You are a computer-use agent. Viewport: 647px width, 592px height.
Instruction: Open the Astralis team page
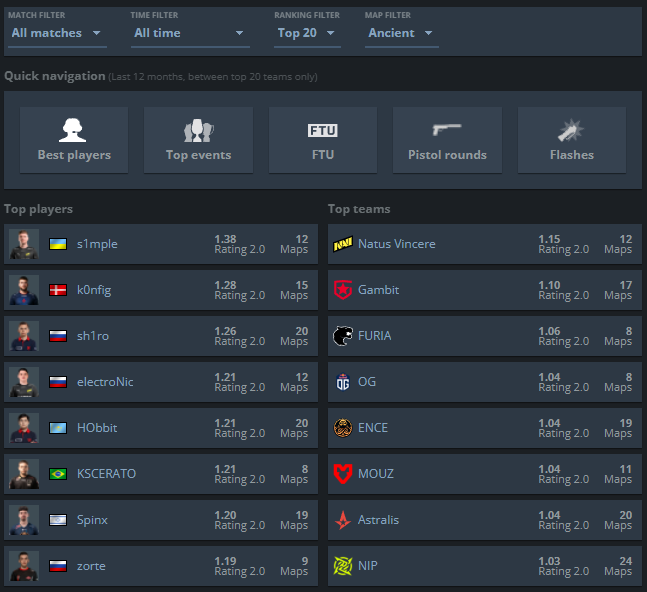(378, 520)
